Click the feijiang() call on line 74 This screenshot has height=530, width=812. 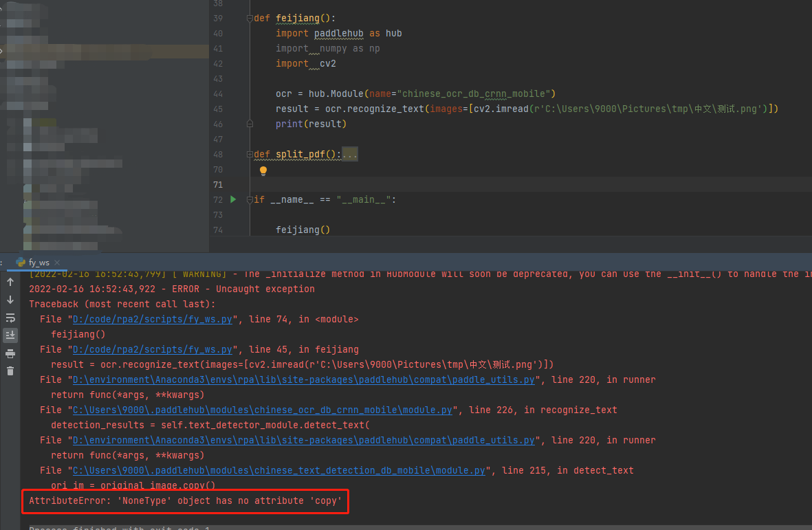[x=303, y=230]
